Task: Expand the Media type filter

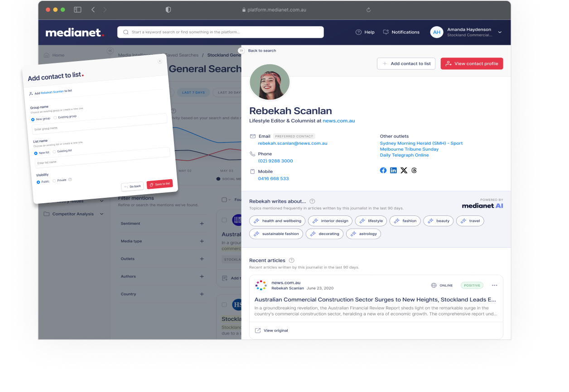Action: click(x=202, y=241)
